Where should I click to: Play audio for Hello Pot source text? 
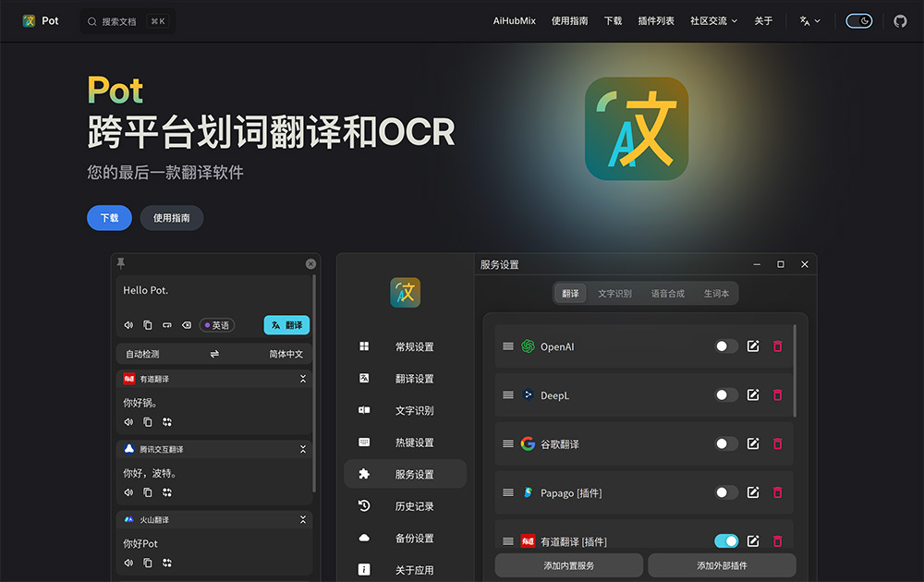pyautogui.click(x=128, y=325)
